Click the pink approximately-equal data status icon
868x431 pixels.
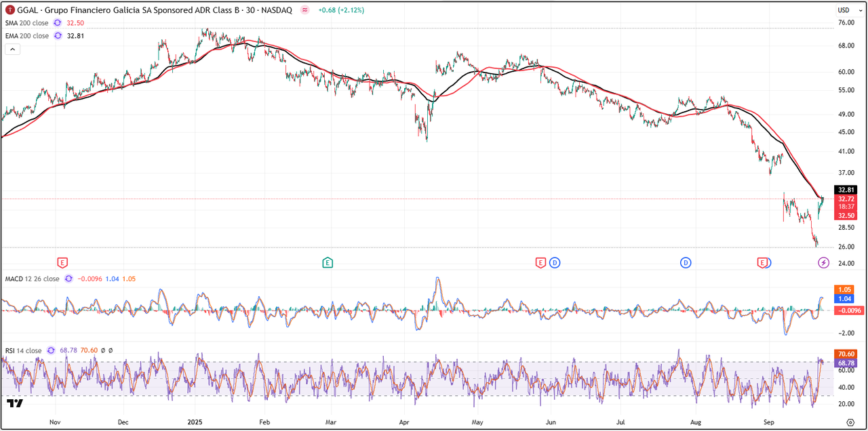click(305, 10)
